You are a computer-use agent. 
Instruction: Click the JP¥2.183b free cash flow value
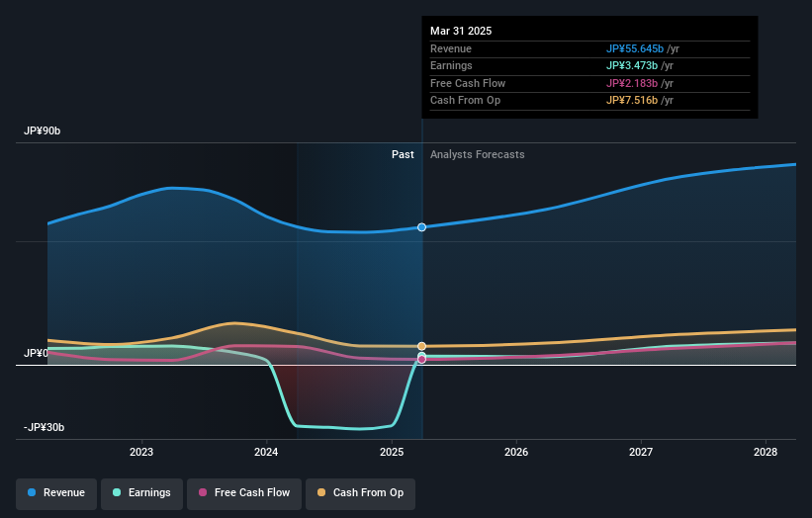[x=632, y=83]
